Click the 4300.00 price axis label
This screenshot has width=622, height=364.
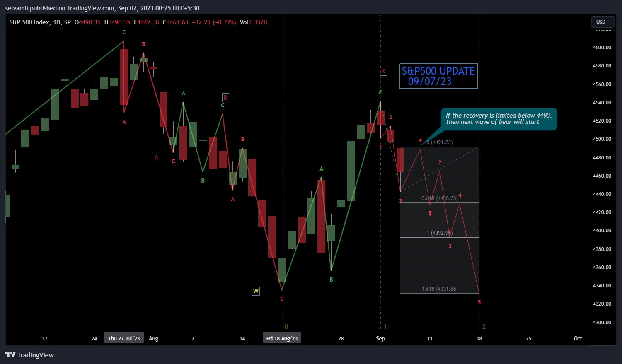pyautogui.click(x=602, y=323)
